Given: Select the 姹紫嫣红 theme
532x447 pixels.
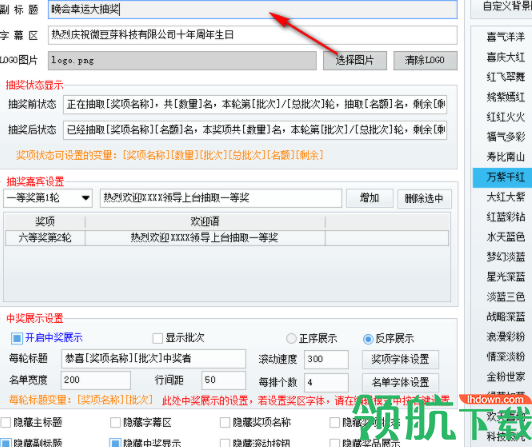Looking at the screenshot, I should 506,97.
